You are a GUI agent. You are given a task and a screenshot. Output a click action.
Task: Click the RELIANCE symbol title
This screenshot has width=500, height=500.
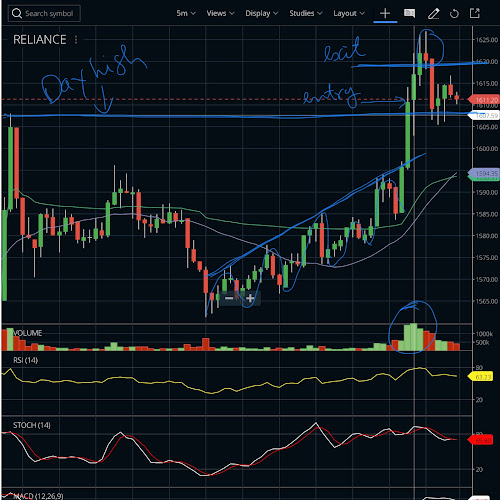coord(40,40)
